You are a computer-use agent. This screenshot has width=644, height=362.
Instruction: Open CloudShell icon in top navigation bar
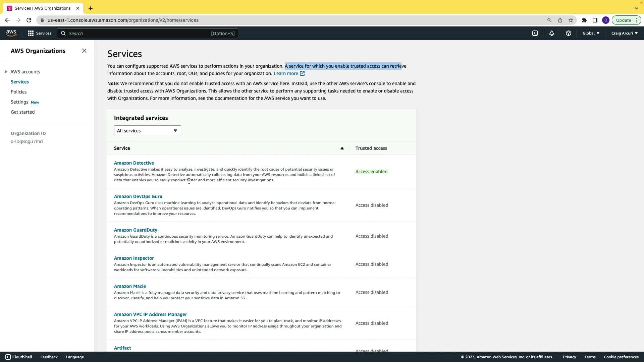pos(535,33)
